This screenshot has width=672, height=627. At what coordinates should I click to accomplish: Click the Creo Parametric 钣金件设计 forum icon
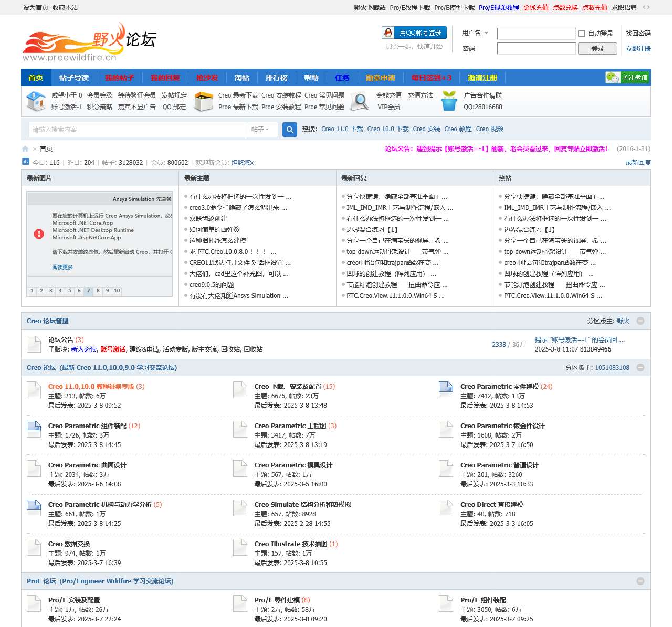[x=446, y=430]
